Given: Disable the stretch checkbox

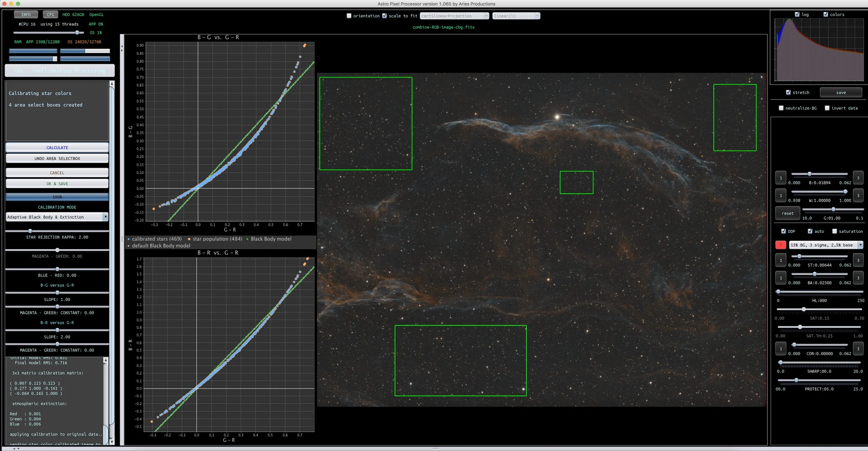Looking at the screenshot, I should [x=788, y=92].
